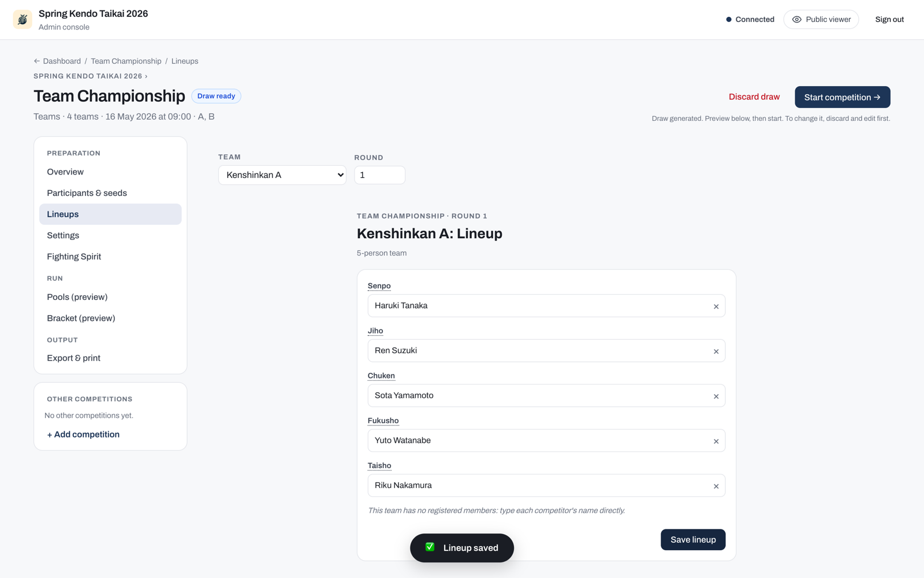
Task: Focus the Round number field
Action: (x=379, y=175)
